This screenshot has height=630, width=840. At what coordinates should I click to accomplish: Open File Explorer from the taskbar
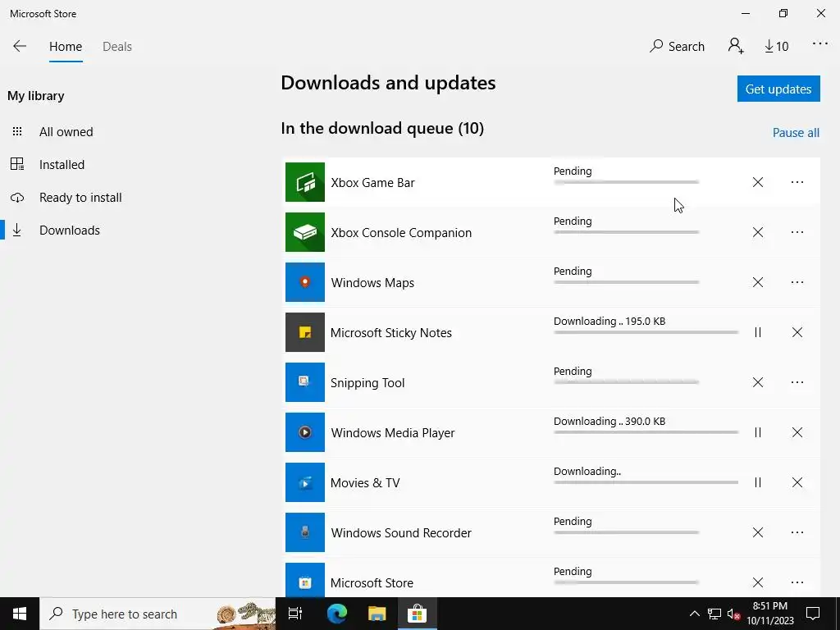click(x=377, y=614)
